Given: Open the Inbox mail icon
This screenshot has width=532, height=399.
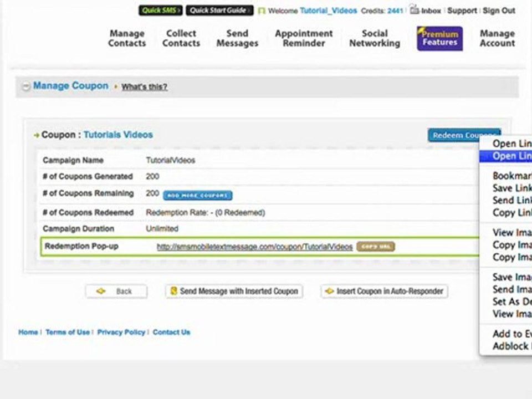Looking at the screenshot, I should [x=415, y=9].
